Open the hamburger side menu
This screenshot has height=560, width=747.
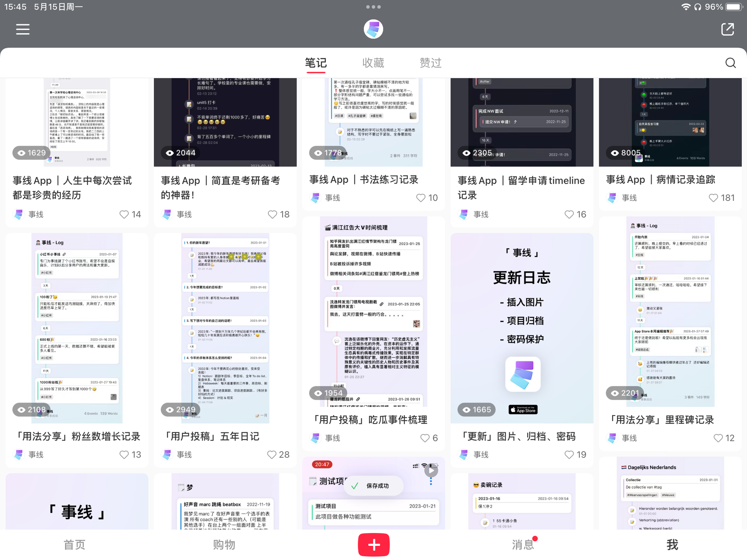(x=23, y=29)
